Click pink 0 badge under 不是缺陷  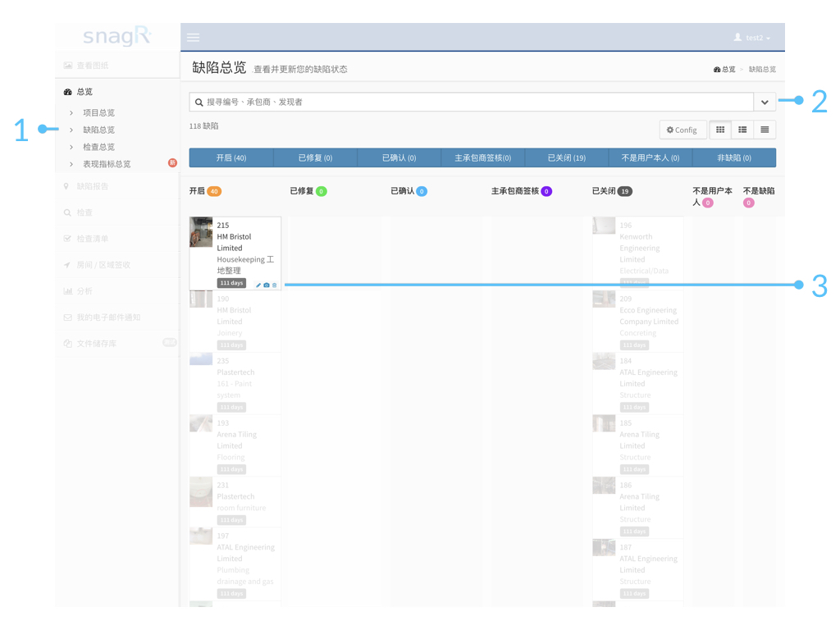[748, 203]
